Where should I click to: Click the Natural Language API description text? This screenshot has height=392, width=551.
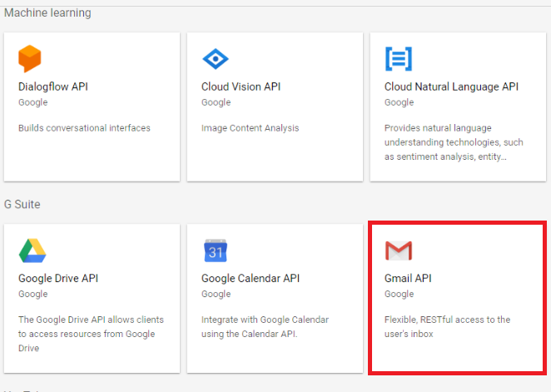click(x=449, y=142)
